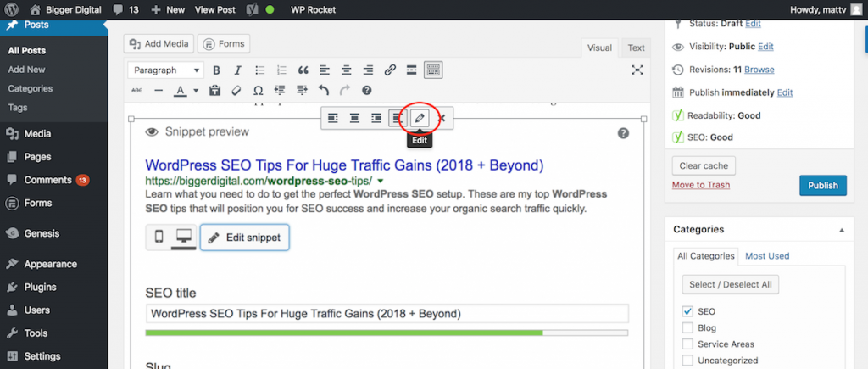Open the Bigger Digital site home link
The height and width of the screenshot is (369, 868).
(64, 9)
